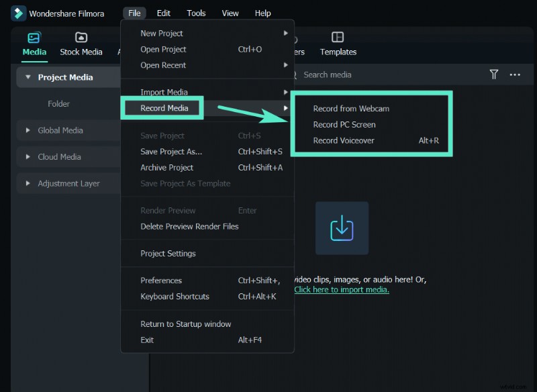Click the import media download icon
Screen dimensions: 537x392
click(x=342, y=228)
